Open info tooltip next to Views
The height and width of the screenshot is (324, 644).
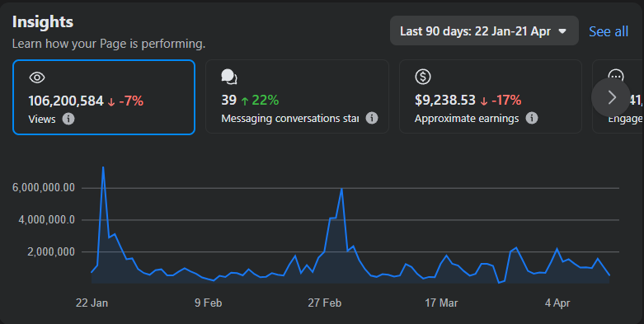pos(68,119)
